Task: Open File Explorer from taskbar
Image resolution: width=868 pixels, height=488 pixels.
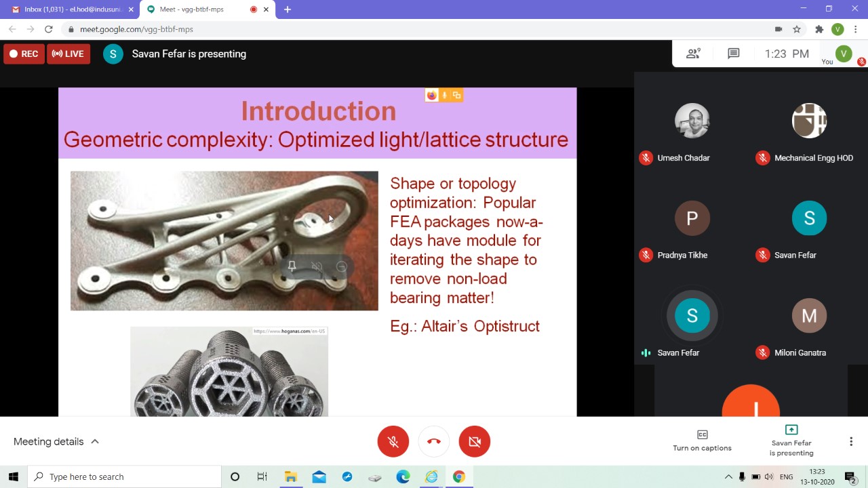Action: (x=290, y=476)
